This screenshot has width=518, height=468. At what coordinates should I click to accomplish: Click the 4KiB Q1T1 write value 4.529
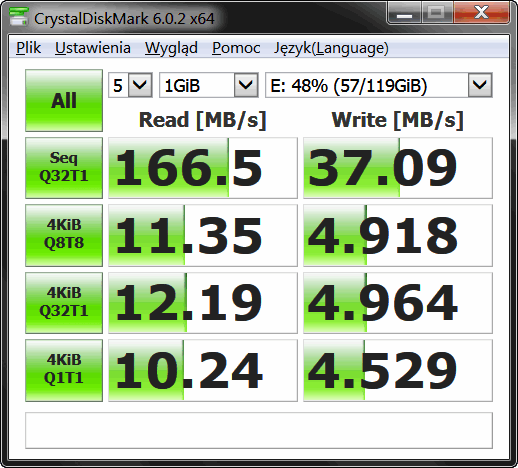pyautogui.click(x=398, y=370)
